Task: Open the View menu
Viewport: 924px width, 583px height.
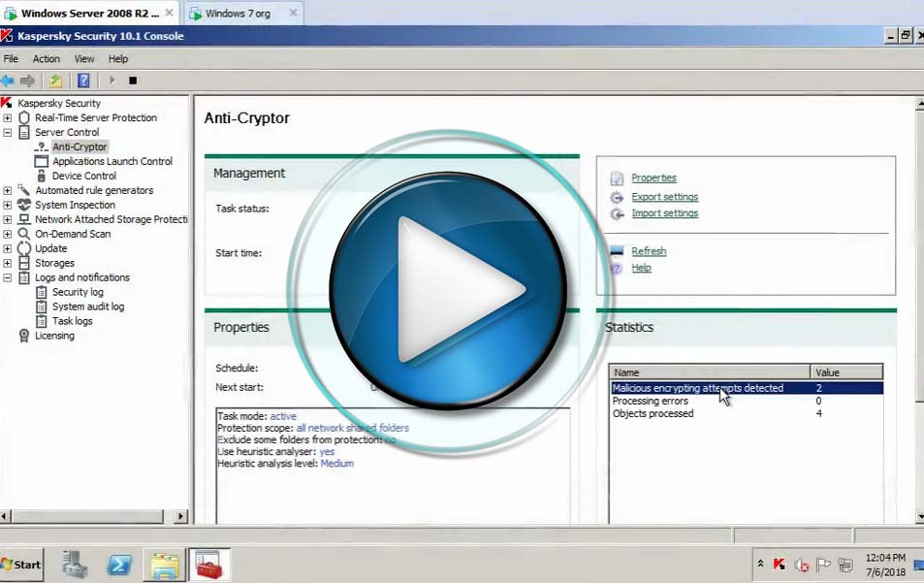Action: click(83, 59)
